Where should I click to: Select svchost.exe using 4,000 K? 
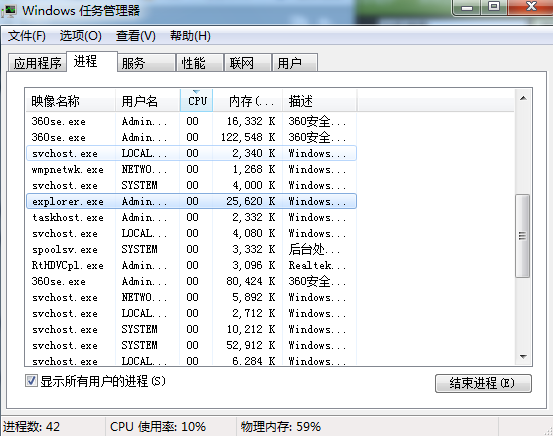(x=192, y=185)
